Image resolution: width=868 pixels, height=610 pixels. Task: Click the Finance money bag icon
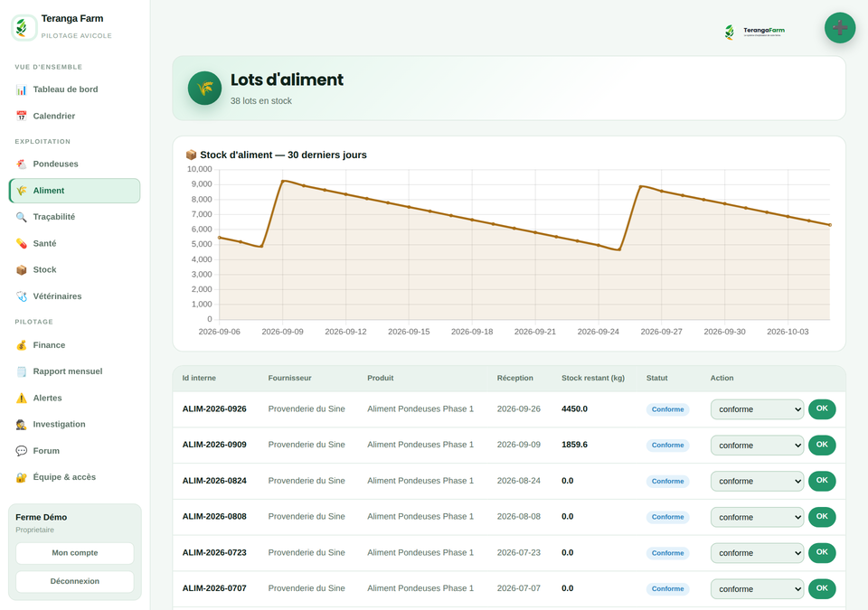21,345
